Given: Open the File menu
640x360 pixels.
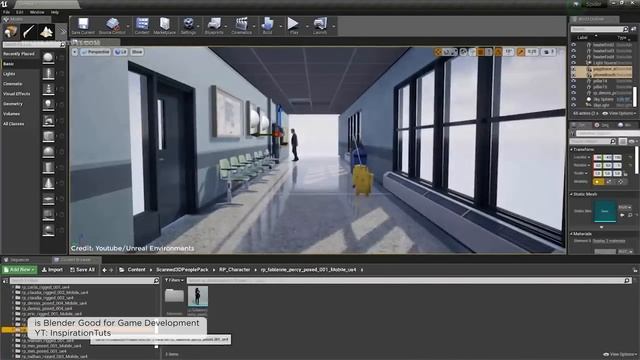Looking at the screenshot, I should point(7,12).
